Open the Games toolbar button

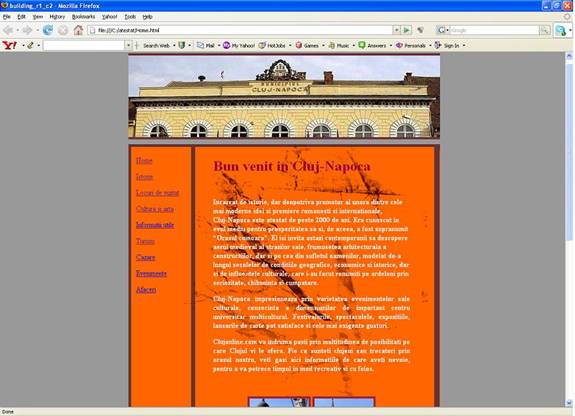(307, 45)
